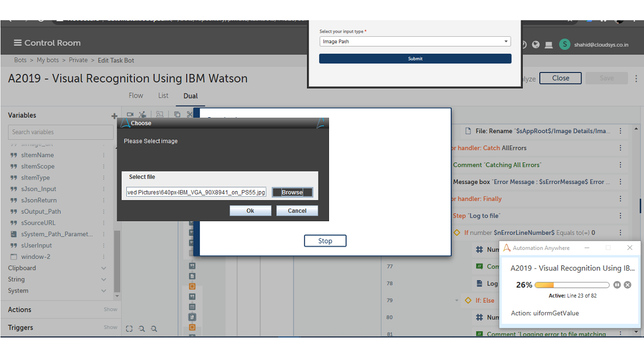The height and width of the screenshot is (362, 644).
Task: Open options for 'Catching All Errors' comment
Action: pyautogui.click(x=621, y=165)
